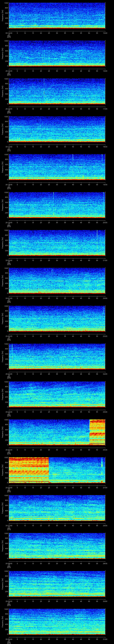Click the 20:18:00 start time label
The width and height of the screenshot is (114, 644).
coord(9,184)
